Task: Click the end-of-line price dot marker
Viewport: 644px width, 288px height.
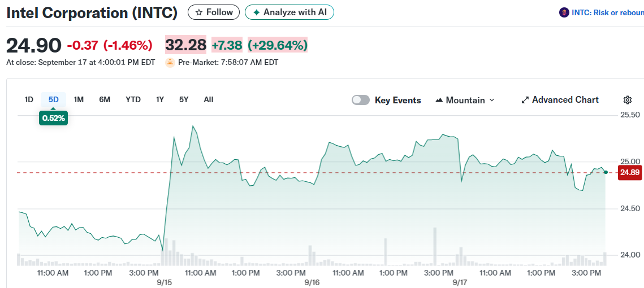Action: click(x=606, y=172)
